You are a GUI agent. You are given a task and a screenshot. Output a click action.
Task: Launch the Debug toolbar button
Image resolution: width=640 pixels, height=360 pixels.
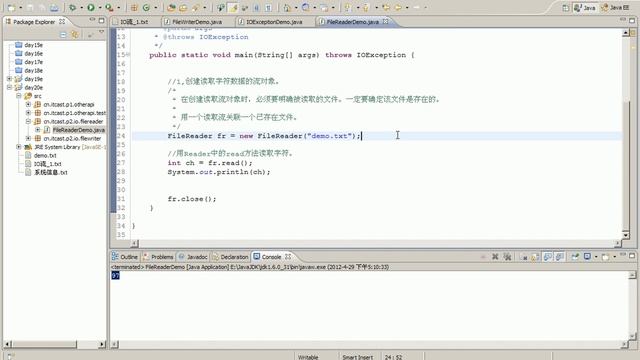(73, 7)
